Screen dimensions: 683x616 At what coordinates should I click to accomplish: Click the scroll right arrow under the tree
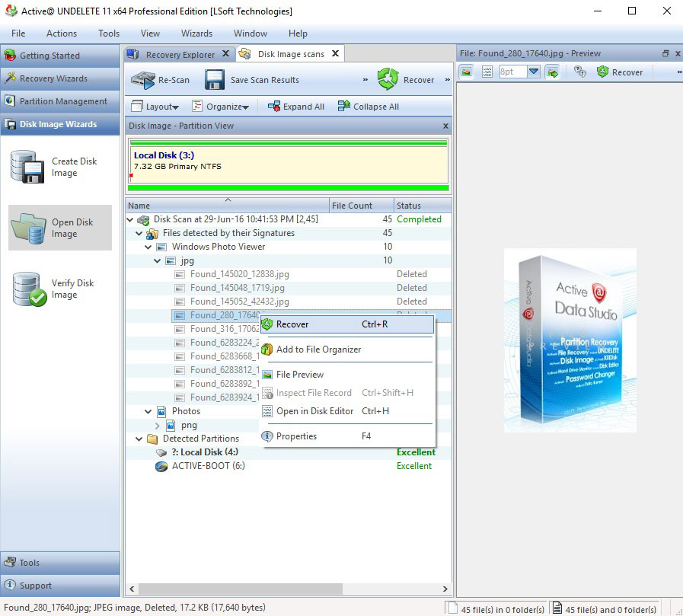pyautogui.click(x=445, y=589)
